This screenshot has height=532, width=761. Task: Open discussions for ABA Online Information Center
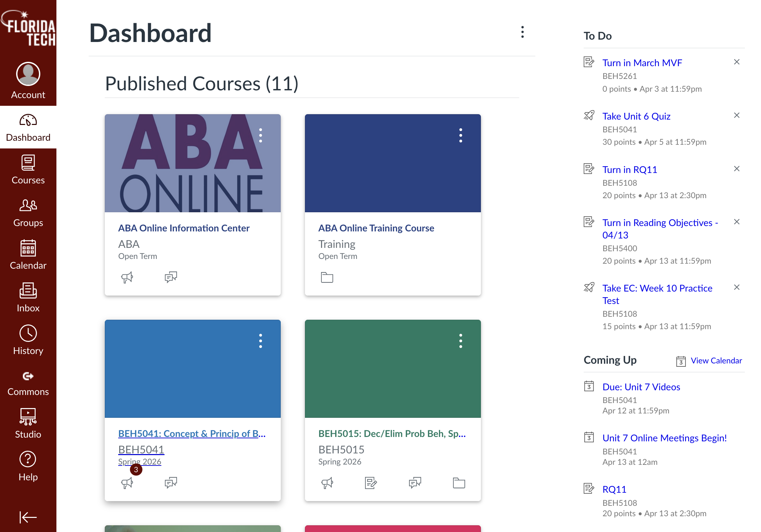point(171,277)
